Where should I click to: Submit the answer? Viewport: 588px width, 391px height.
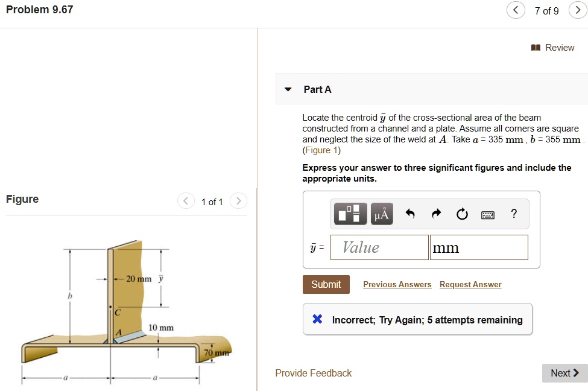[x=326, y=284]
